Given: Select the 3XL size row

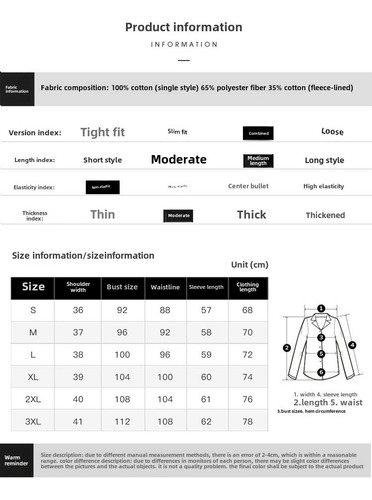Looking at the screenshot, I should (x=139, y=421).
